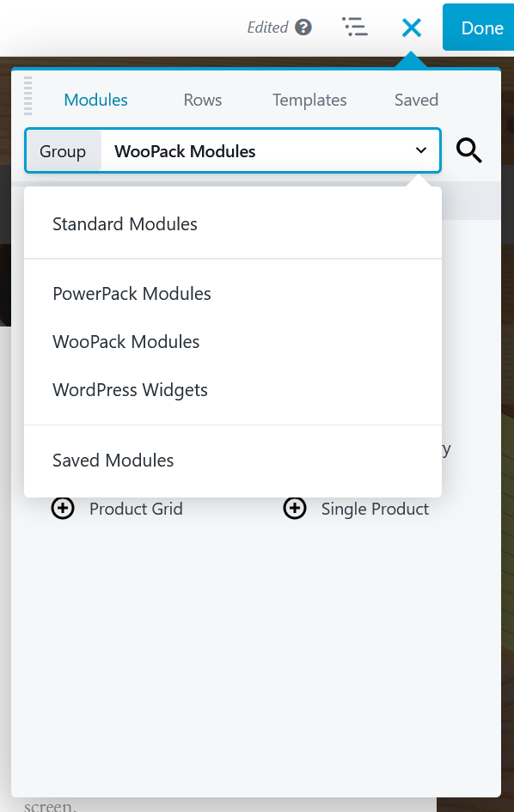Open the Templates tab

309,100
